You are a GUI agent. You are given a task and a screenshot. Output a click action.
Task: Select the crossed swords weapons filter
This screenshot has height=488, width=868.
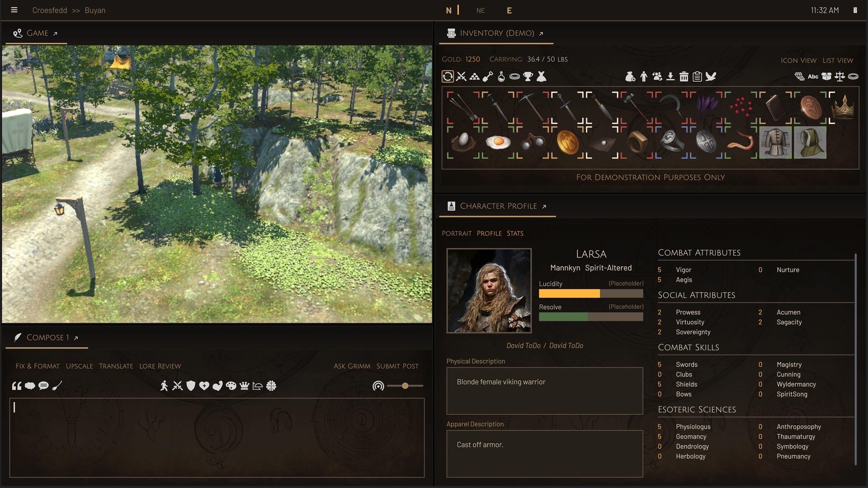(461, 76)
